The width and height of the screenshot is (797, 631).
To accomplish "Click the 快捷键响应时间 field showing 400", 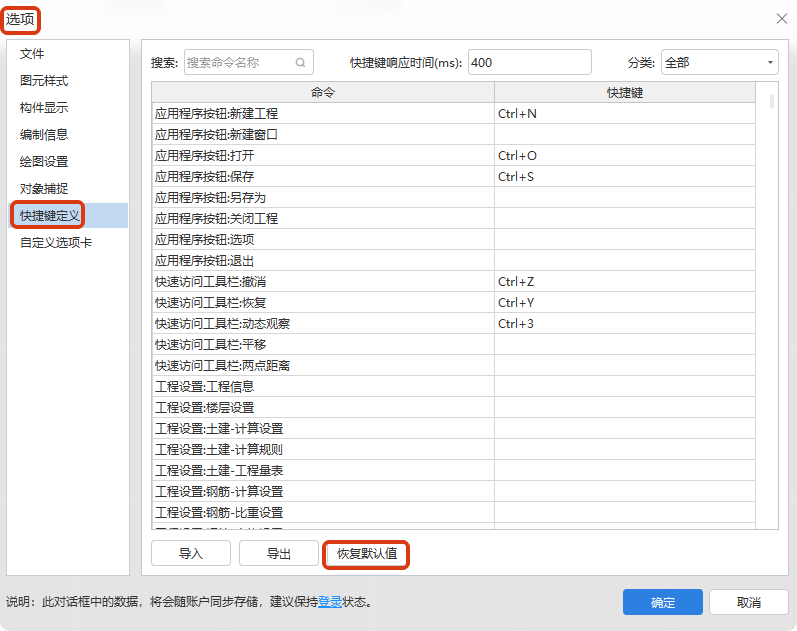I will 530,63.
